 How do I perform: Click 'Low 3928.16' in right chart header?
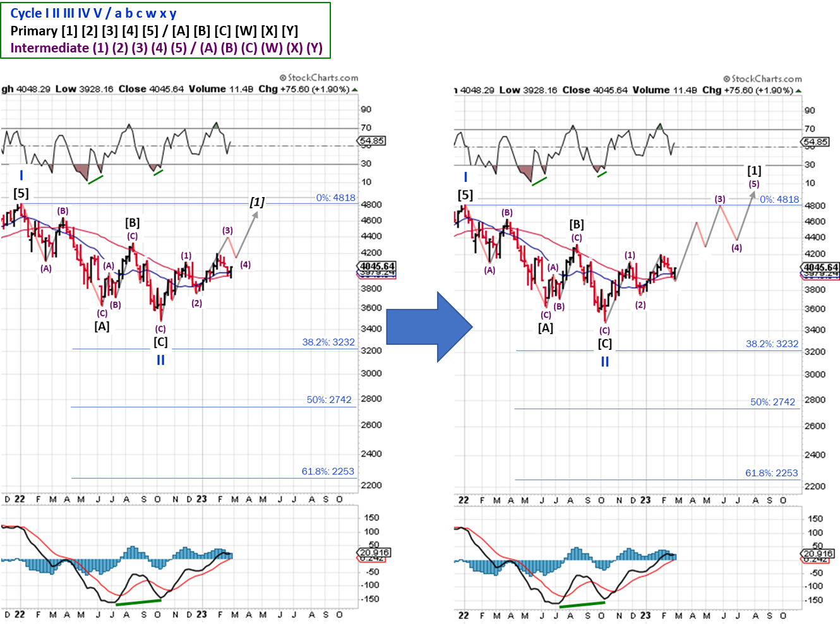coord(528,90)
